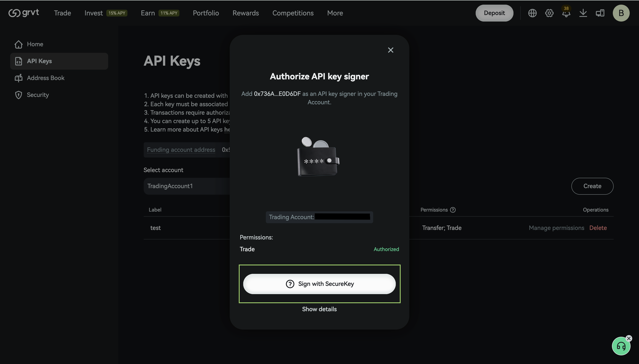Go to Rewards

pos(246,13)
